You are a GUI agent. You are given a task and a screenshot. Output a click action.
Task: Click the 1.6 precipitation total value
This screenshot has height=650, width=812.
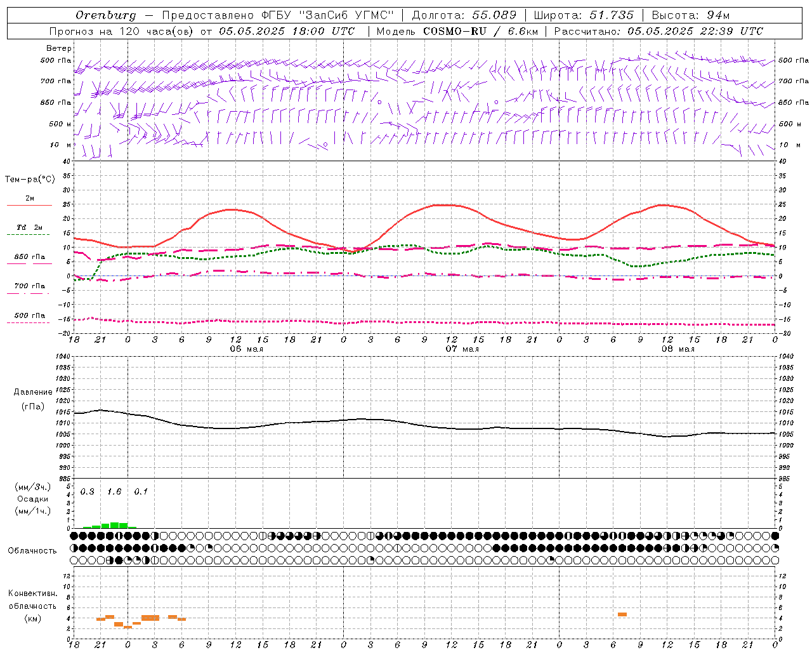click(x=114, y=492)
